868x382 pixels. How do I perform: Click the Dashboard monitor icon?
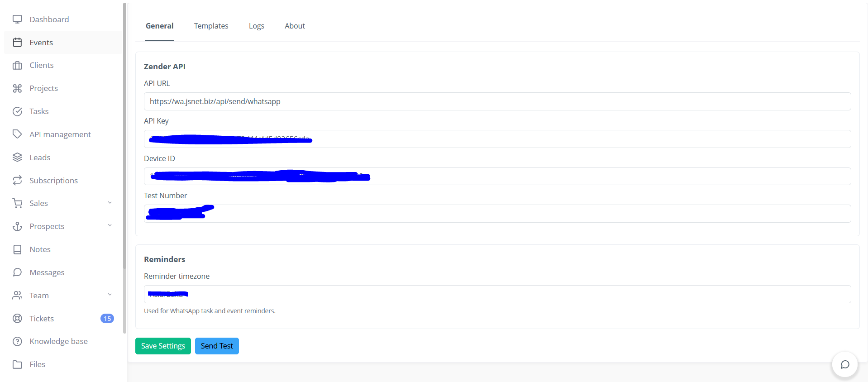tap(17, 19)
